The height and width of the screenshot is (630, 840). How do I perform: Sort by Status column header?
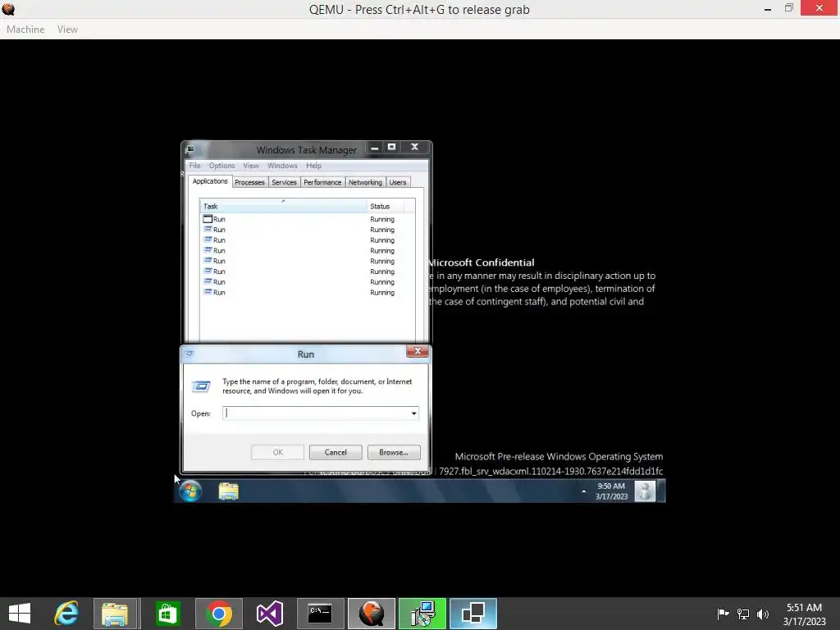pyautogui.click(x=386, y=206)
